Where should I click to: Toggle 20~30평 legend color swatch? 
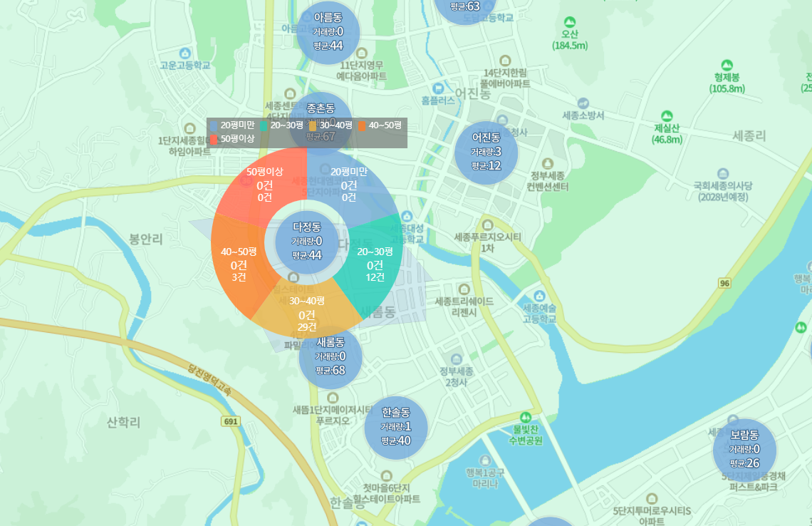(264, 125)
